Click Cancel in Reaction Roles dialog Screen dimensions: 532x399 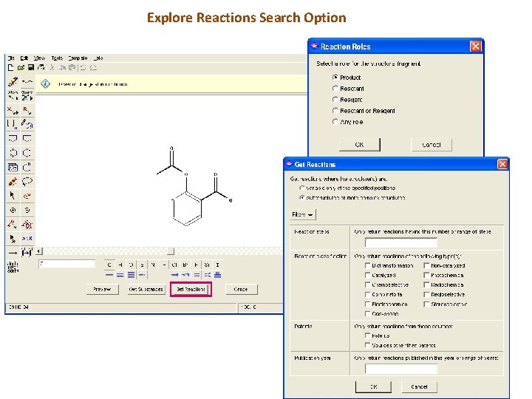(432, 145)
